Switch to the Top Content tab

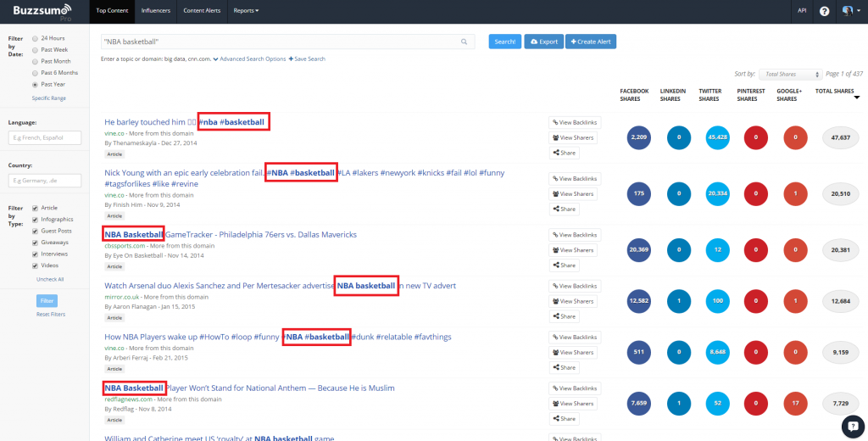point(113,11)
